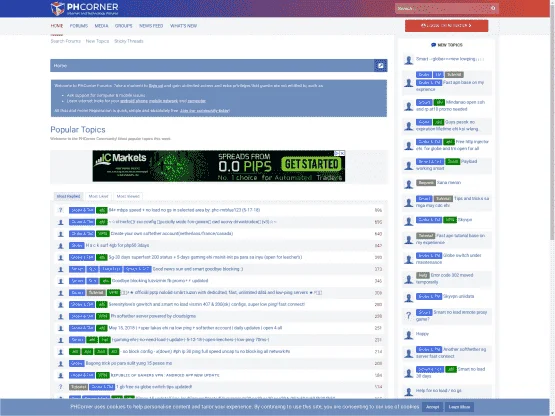Click question-mark avatar beside '1 gb free' topic
555x416 pixels.
[61, 387]
